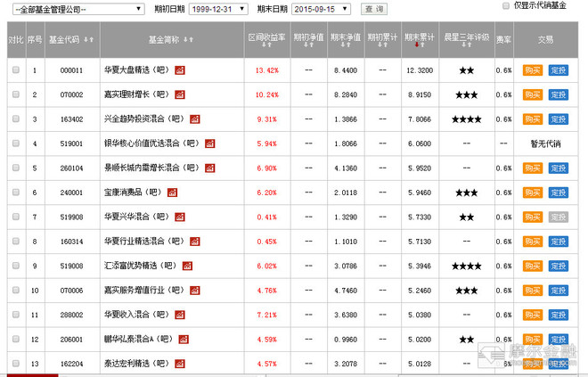Click 购买 for 宝康消费品

(x=533, y=193)
